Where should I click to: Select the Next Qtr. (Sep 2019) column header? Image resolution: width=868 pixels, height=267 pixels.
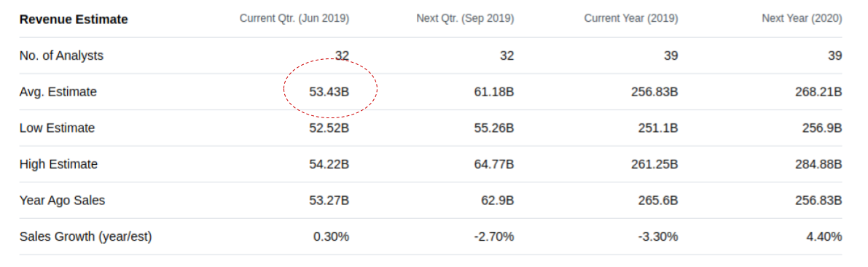pos(465,19)
